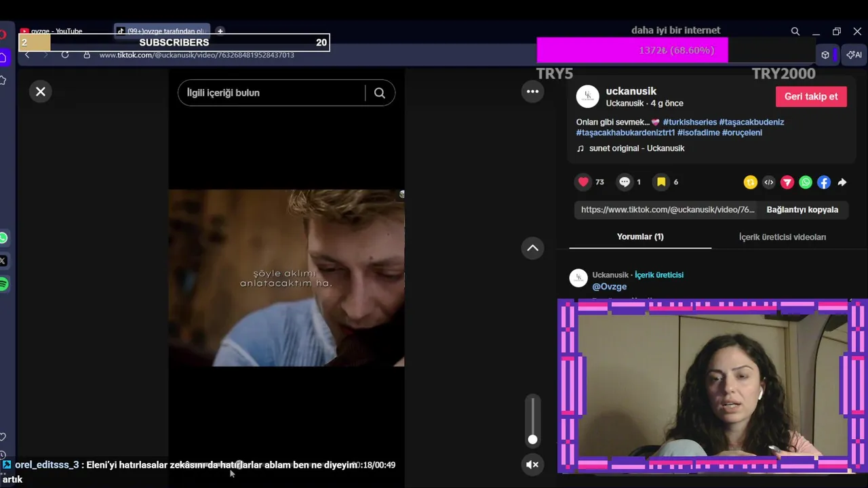The height and width of the screenshot is (488, 868).
Task: Open hashtag #taşacakbudeniz
Action: point(751,122)
